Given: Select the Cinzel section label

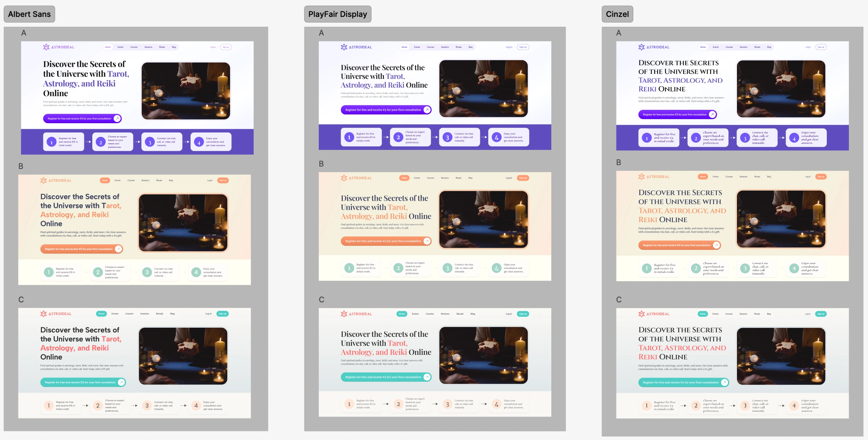Looking at the screenshot, I should 617,14.
